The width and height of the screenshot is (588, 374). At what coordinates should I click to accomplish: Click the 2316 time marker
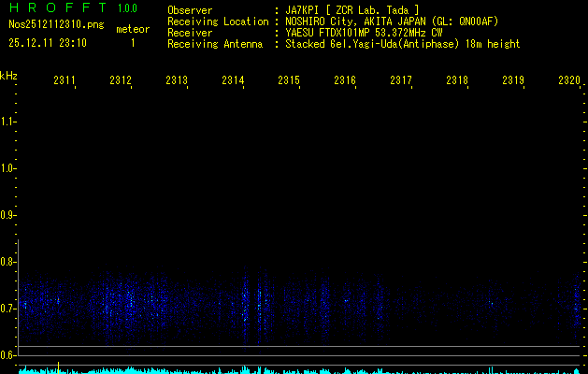345,81
